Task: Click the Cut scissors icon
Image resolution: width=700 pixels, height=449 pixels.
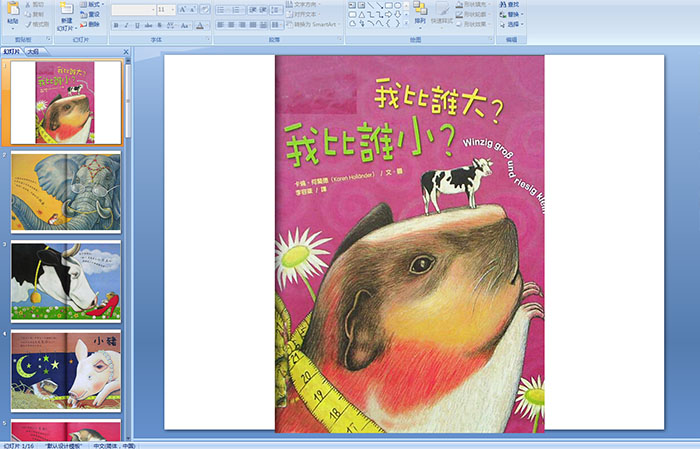Action: 28,4
